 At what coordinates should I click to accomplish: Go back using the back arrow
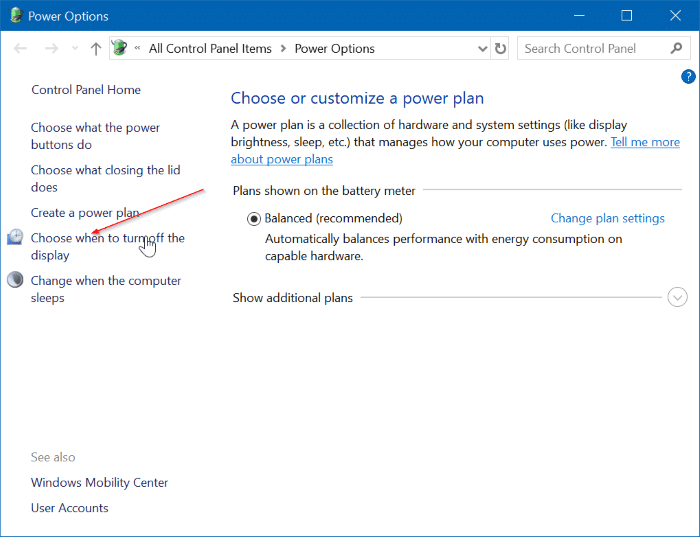[x=20, y=48]
